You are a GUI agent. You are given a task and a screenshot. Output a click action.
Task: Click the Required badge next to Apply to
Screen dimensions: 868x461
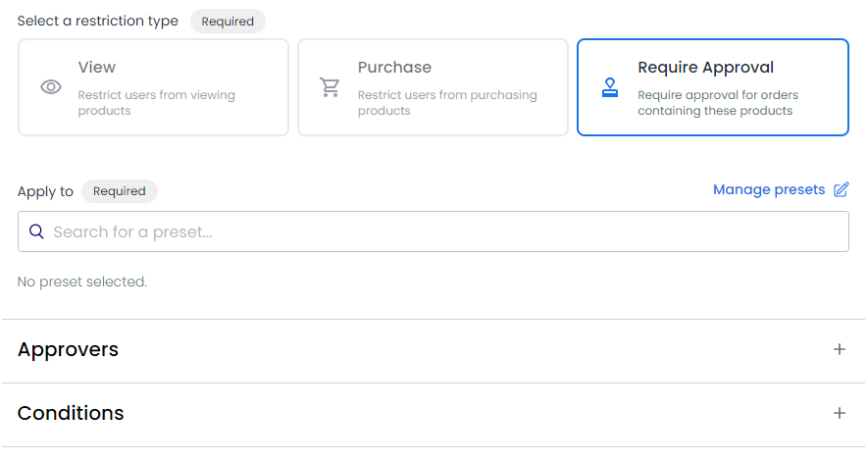tap(120, 191)
